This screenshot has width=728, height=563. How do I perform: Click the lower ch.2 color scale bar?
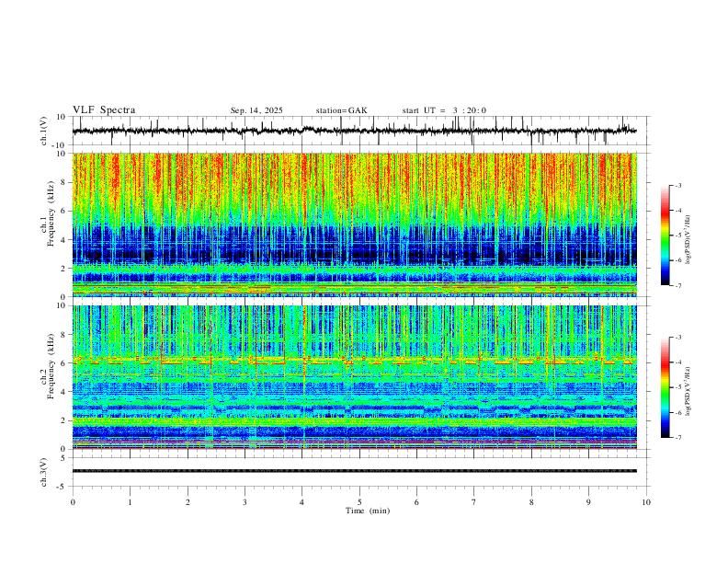(x=665, y=387)
